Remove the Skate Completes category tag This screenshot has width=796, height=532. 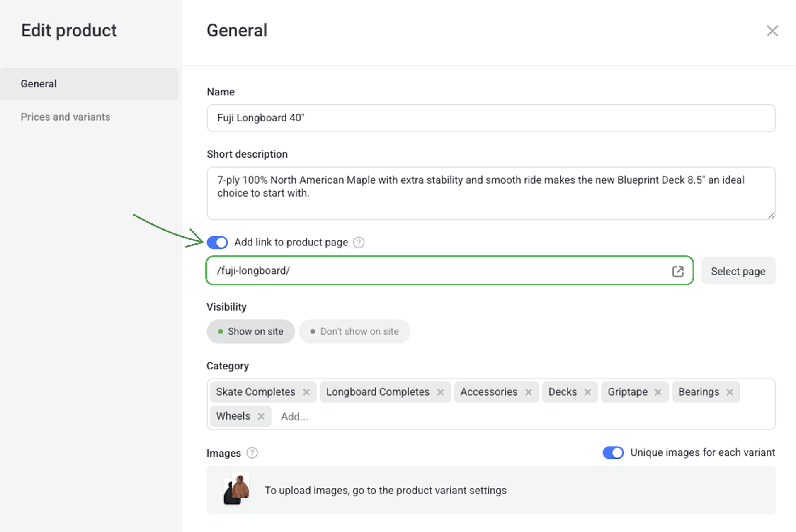[x=306, y=392]
